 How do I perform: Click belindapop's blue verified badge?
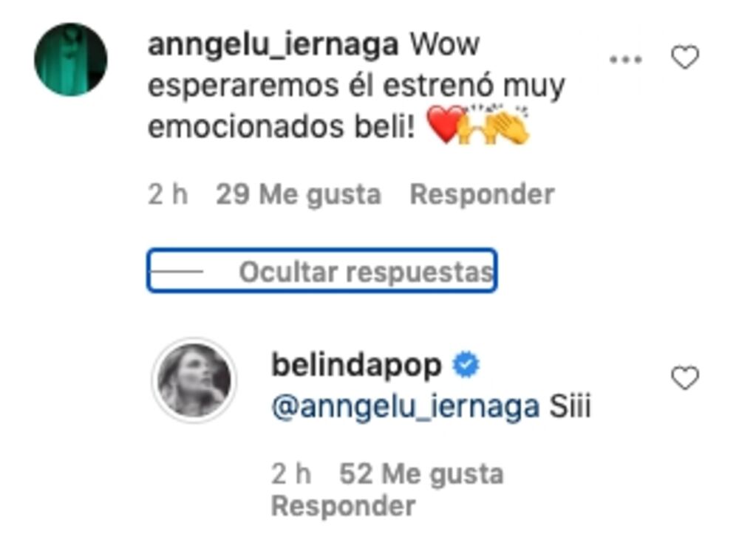coord(466,365)
